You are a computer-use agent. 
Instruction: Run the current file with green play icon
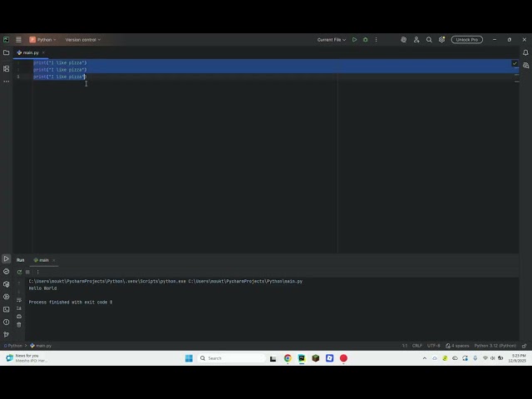(x=354, y=40)
